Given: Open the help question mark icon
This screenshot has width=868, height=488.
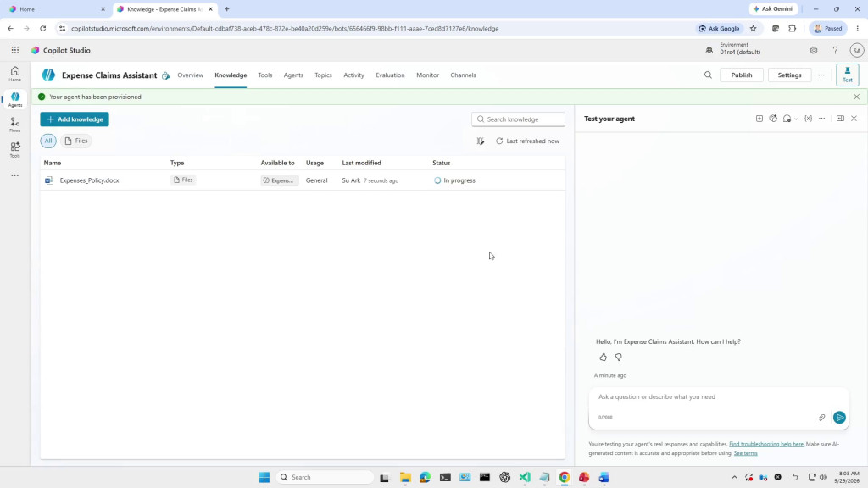Looking at the screenshot, I should point(835,50).
